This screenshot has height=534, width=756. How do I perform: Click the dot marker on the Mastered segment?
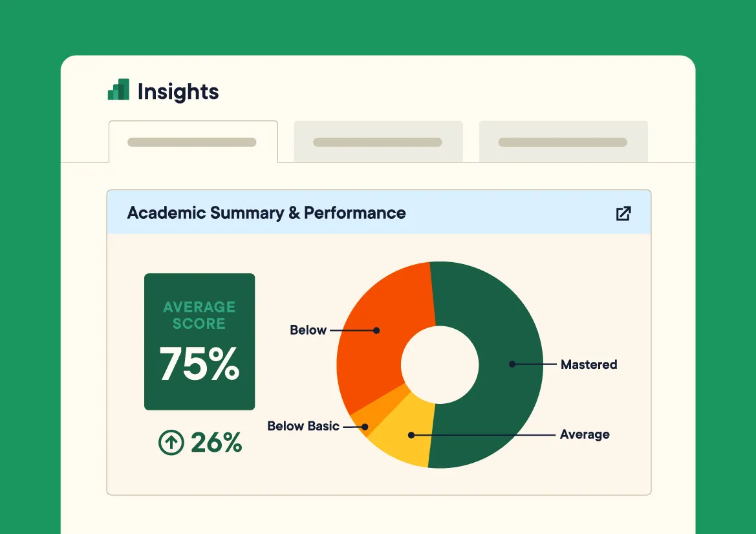pyautogui.click(x=512, y=364)
